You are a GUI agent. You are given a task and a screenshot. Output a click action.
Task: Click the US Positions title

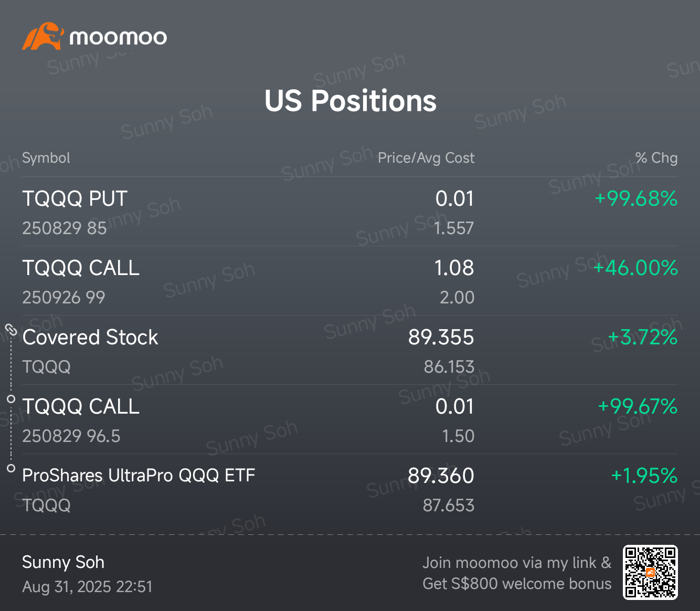[351, 101]
